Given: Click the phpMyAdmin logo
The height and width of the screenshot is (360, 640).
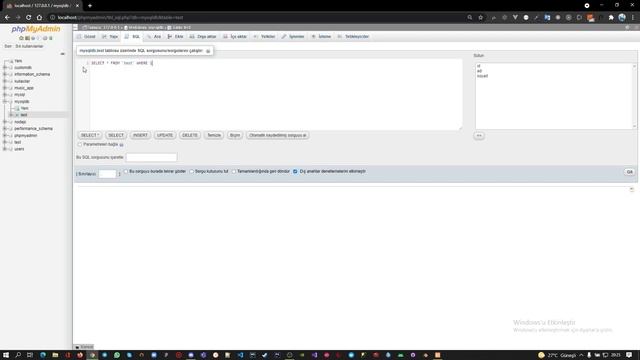Looking at the screenshot, I should coord(36,29).
